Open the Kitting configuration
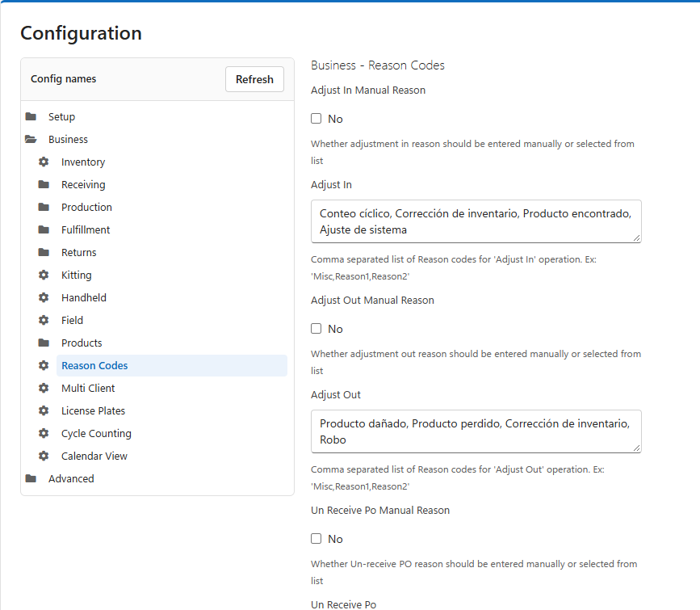This screenshot has height=610, width=700. [77, 275]
